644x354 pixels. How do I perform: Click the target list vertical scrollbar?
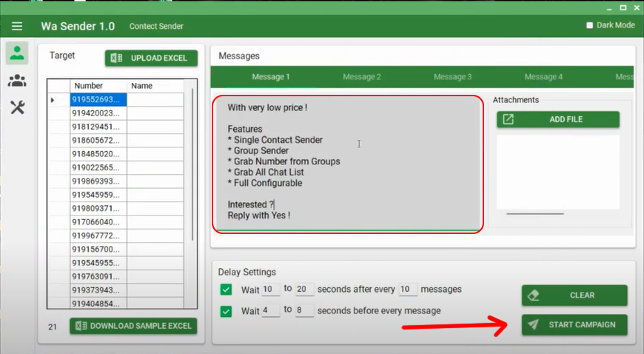pos(192,163)
